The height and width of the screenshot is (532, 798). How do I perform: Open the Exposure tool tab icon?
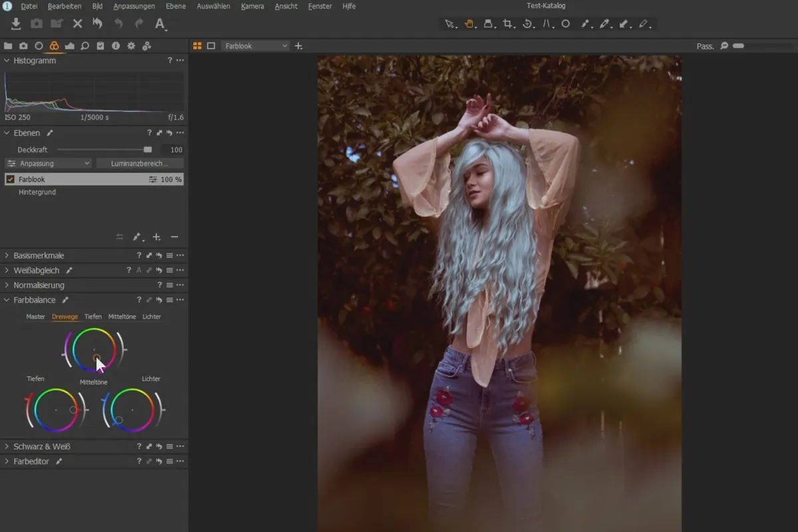[70, 46]
